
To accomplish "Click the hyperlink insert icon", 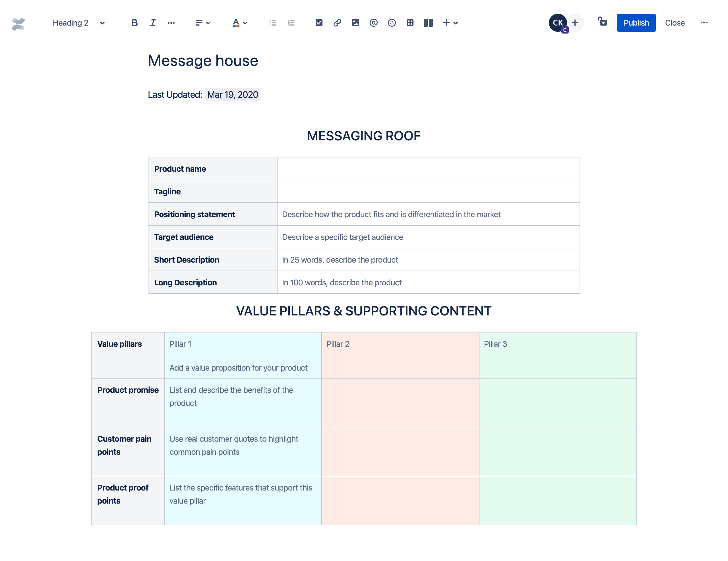I will pyautogui.click(x=336, y=23).
